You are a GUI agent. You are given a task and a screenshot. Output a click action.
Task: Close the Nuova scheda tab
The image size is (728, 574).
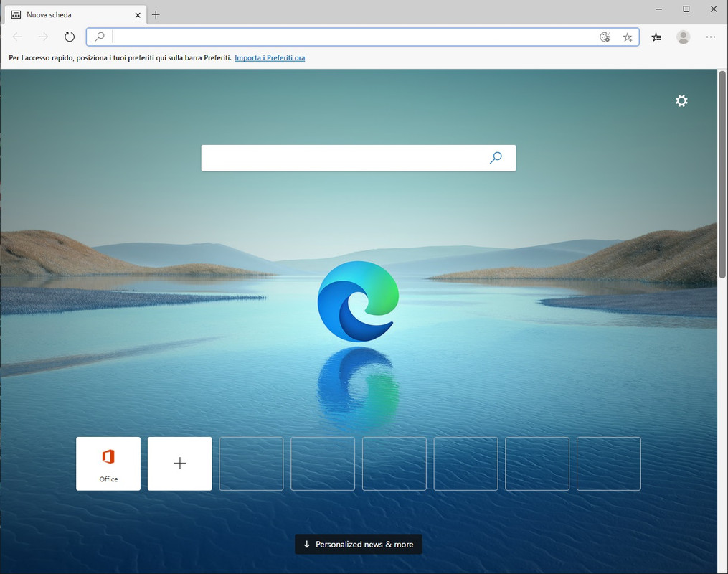click(138, 15)
